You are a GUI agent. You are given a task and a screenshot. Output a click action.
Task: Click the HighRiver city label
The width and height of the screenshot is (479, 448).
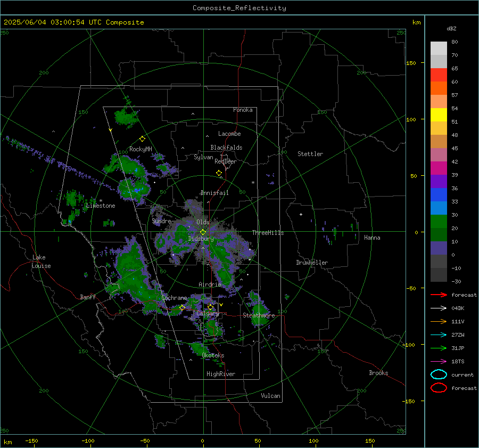[x=221, y=374]
